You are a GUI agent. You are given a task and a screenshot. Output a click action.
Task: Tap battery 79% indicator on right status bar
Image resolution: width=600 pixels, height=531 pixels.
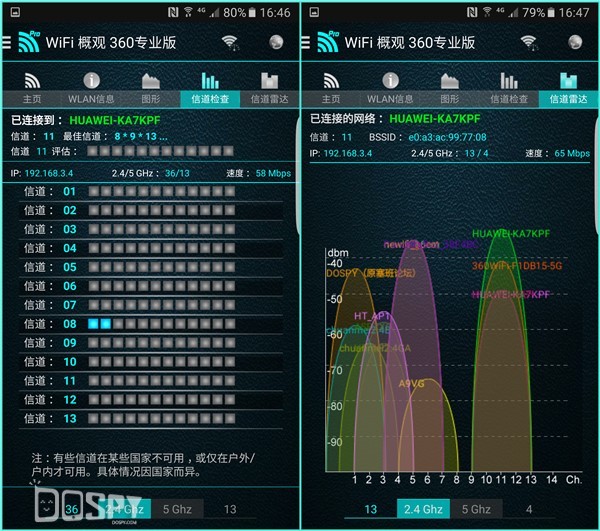point(538,13)
